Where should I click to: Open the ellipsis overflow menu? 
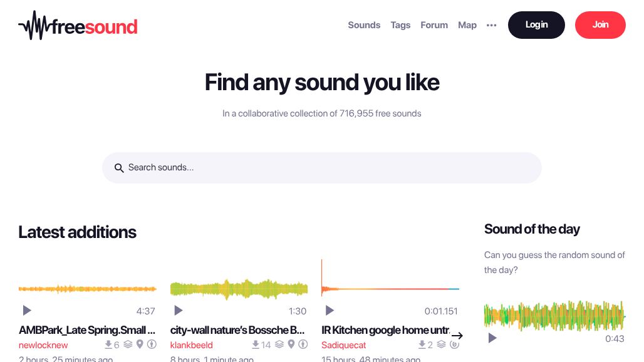491,25
